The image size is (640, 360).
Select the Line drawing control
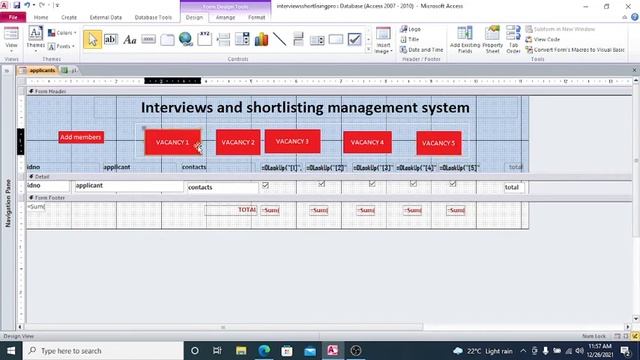280,39
